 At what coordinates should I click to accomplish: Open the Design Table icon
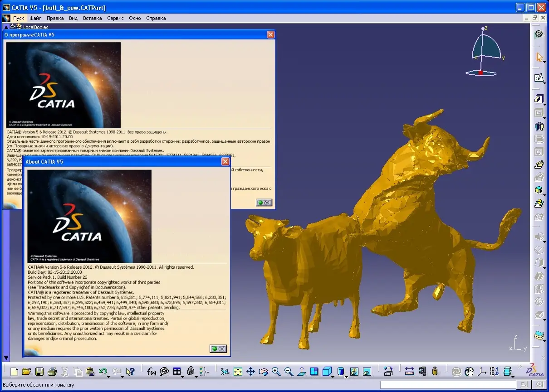(177, 372)
